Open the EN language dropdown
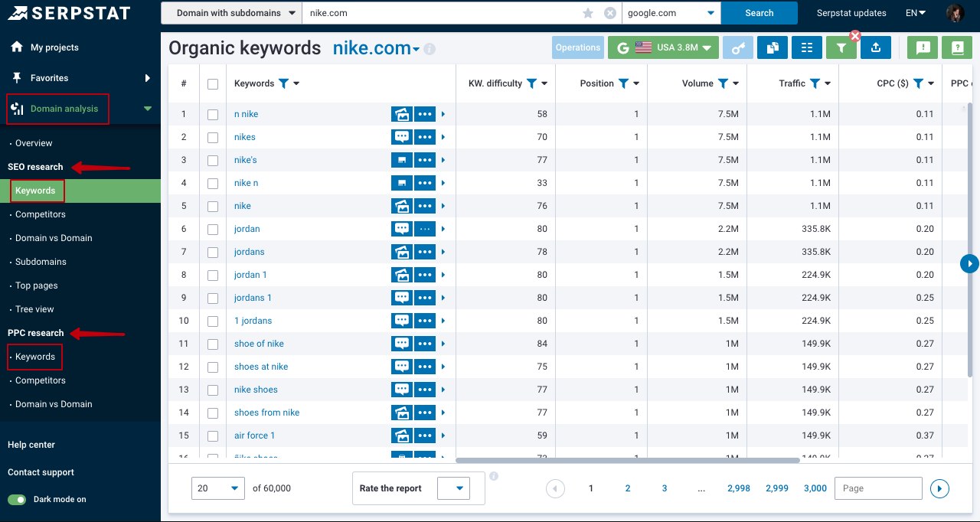This screenshot has height=522, width=980. 916,13
